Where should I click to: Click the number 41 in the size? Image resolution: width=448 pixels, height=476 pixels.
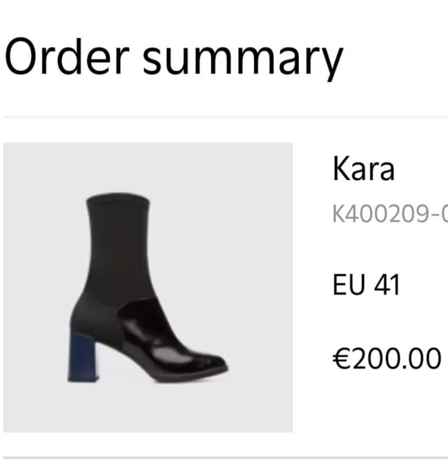(387, 285)
